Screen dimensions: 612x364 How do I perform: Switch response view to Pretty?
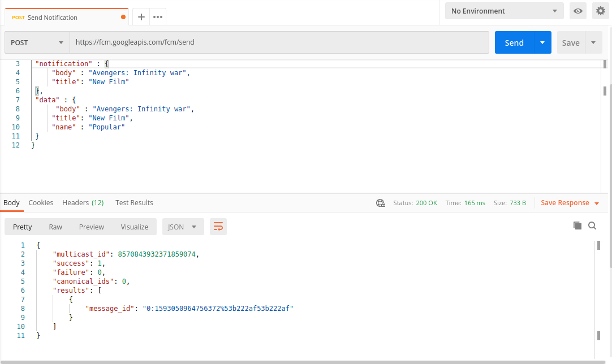[x=23, y=227]
